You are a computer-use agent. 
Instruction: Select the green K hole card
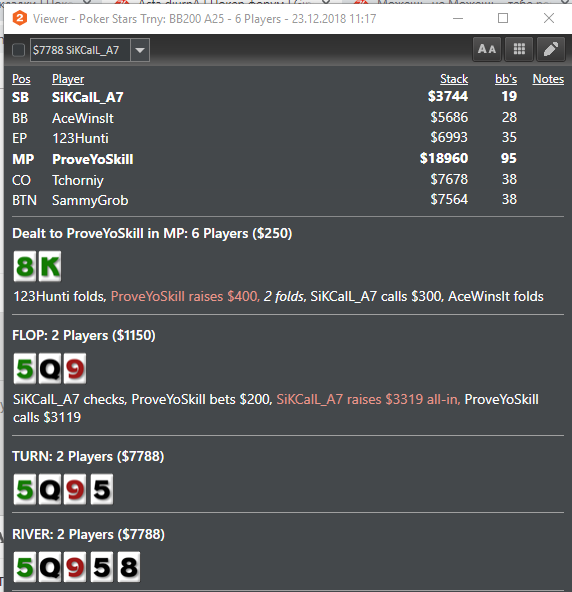click(x=50, y=266)
